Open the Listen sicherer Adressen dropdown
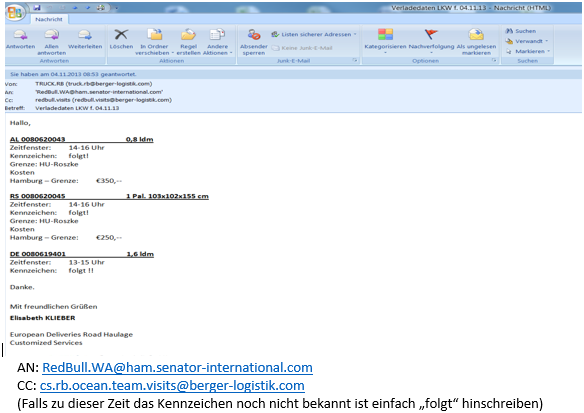584x413 pixels. pyautogui.click(x=314, y=34)
